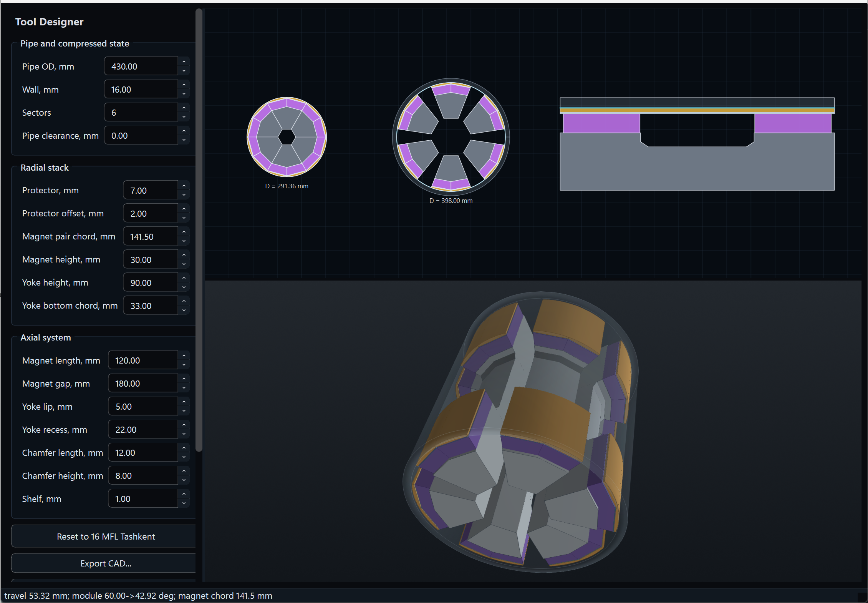Click the Pipe OD input field
The height and width of the screenshot is (603, 868).
pos(141,66)
